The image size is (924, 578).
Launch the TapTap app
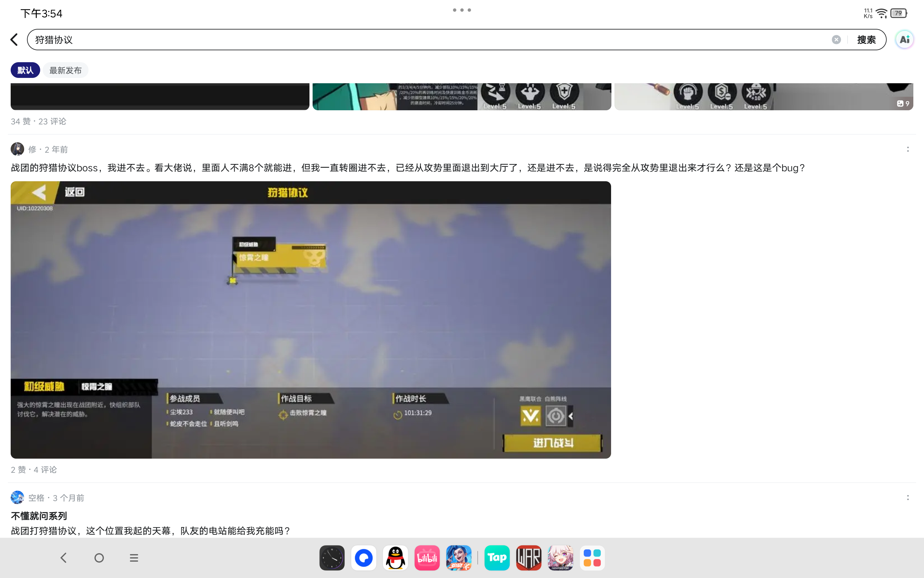(x=497, y=558)
